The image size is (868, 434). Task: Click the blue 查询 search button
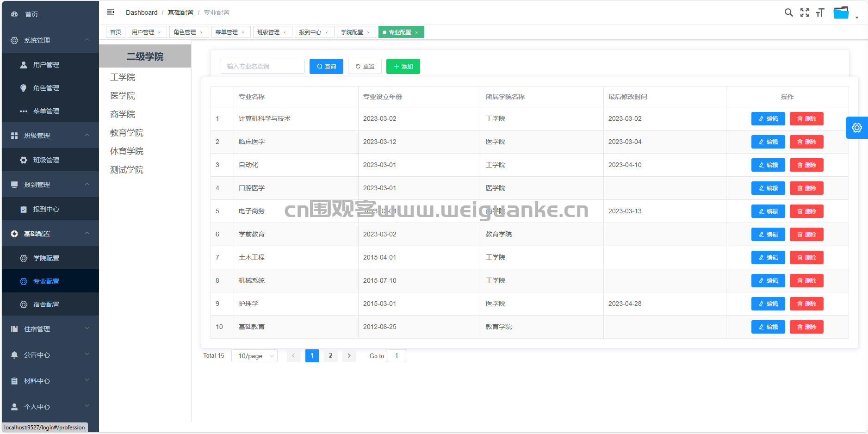[x=326, y=67]
